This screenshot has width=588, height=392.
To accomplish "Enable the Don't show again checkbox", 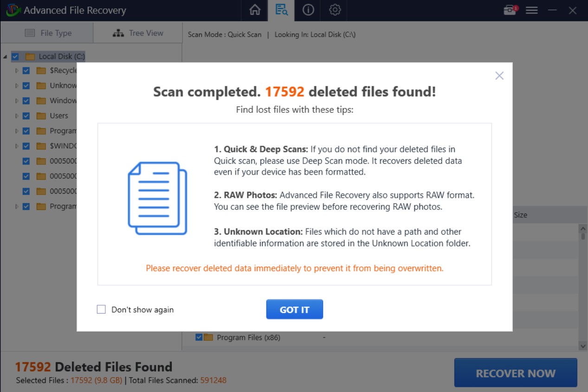I will point(101,309).
